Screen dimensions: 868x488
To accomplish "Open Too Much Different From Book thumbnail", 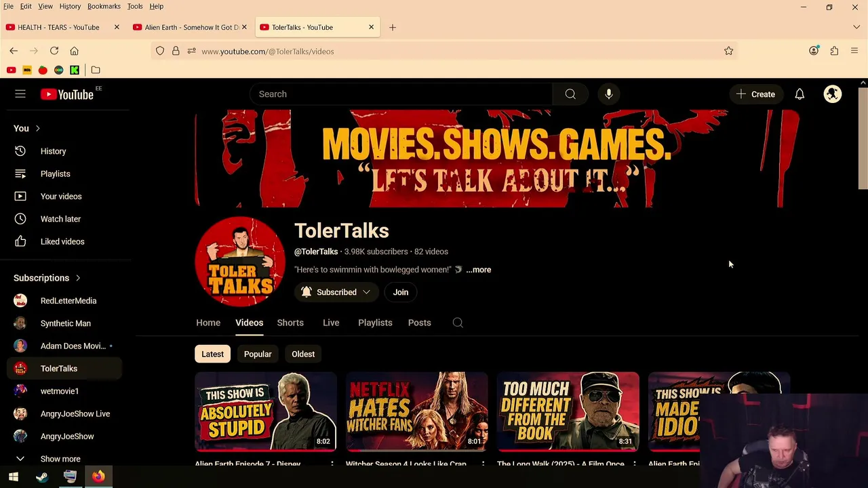I will 568,411.
